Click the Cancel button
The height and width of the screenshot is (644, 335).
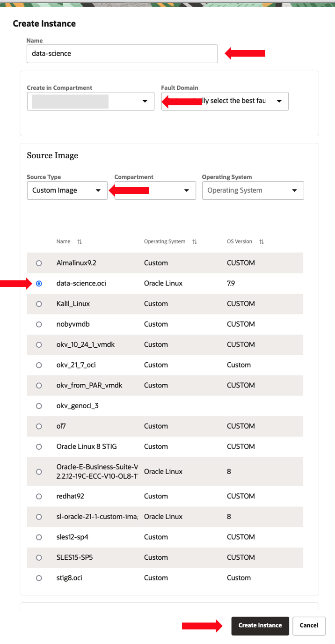(x=309, y=626)
